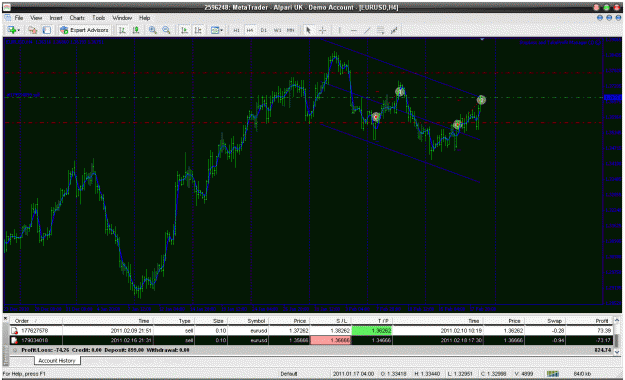Select order 179034010 row
The image size is (625, 380).
click(311, 340)
